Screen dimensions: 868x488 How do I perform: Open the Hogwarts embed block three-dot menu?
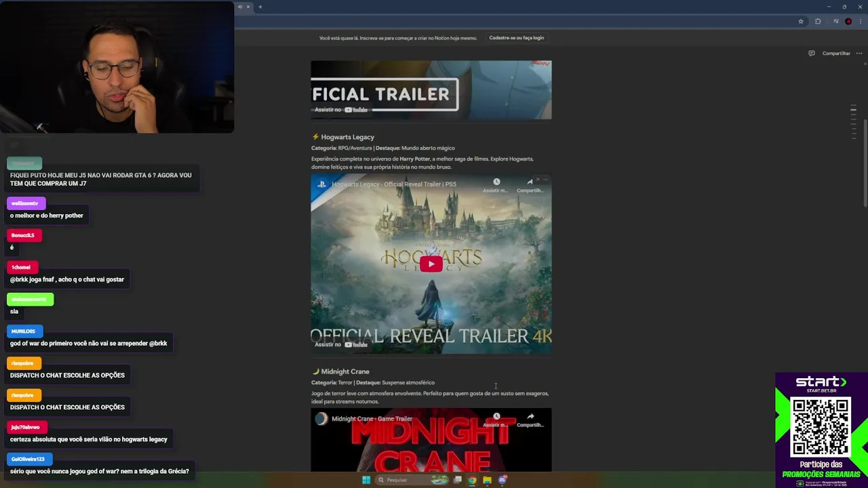545,180
